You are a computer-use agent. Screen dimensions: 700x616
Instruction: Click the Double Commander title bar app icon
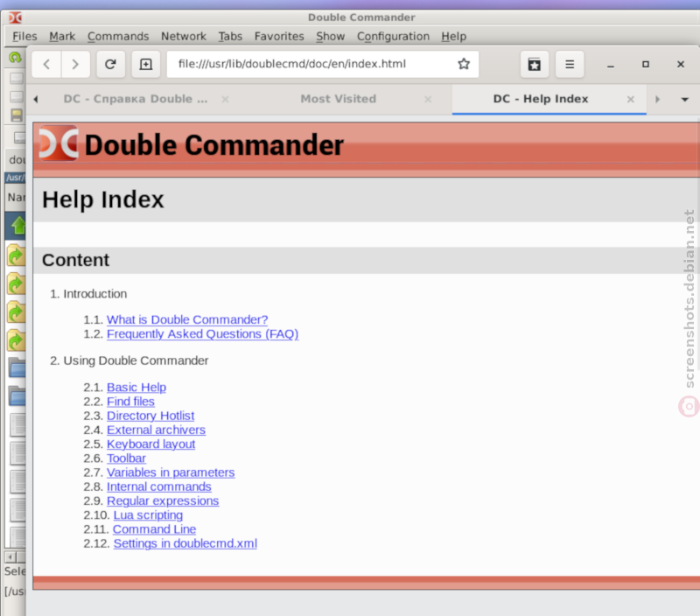[15, 17]
